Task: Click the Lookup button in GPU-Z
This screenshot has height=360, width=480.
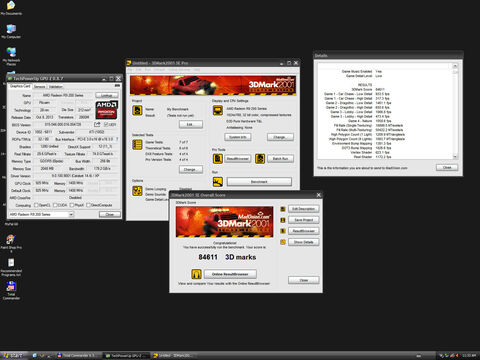Action: coord(107,95)
